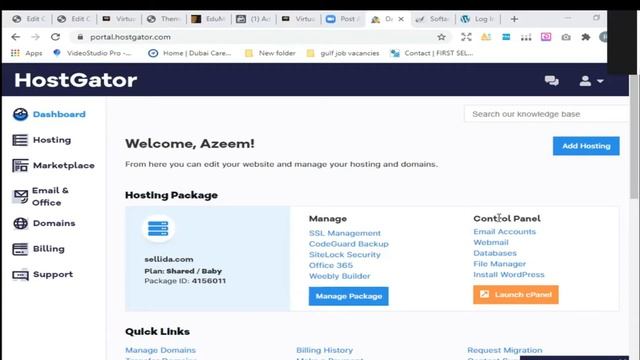Open the CodeGuard Backup link
Screen dimensions: 640x360
pyautogui.click(x=349, y=244)
